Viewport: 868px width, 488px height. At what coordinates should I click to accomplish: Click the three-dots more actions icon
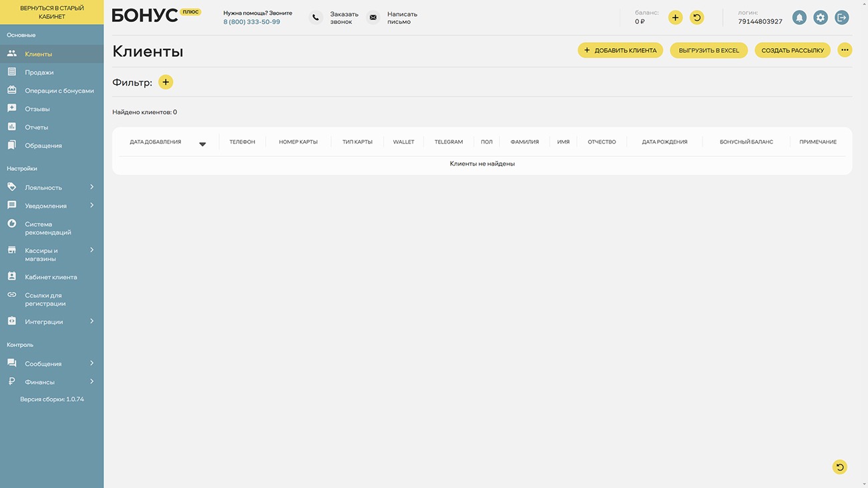(x=845, y=50)
